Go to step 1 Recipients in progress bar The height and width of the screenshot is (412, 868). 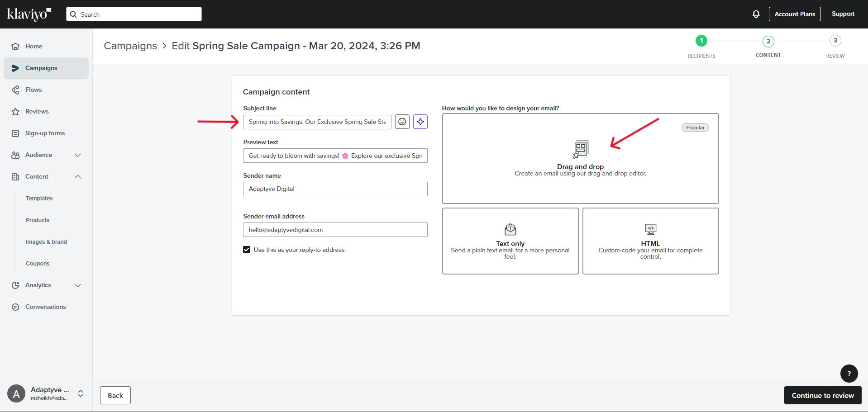[701, 41]
